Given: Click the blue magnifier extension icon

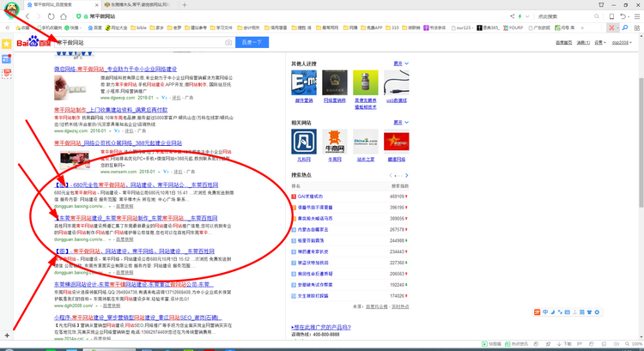Looking at the screenshot, I should coord(625,27).
